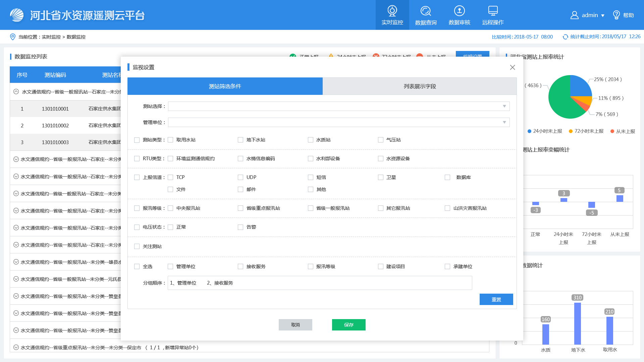Click the 水质 bar labeled 160

(x=546, y=334)
